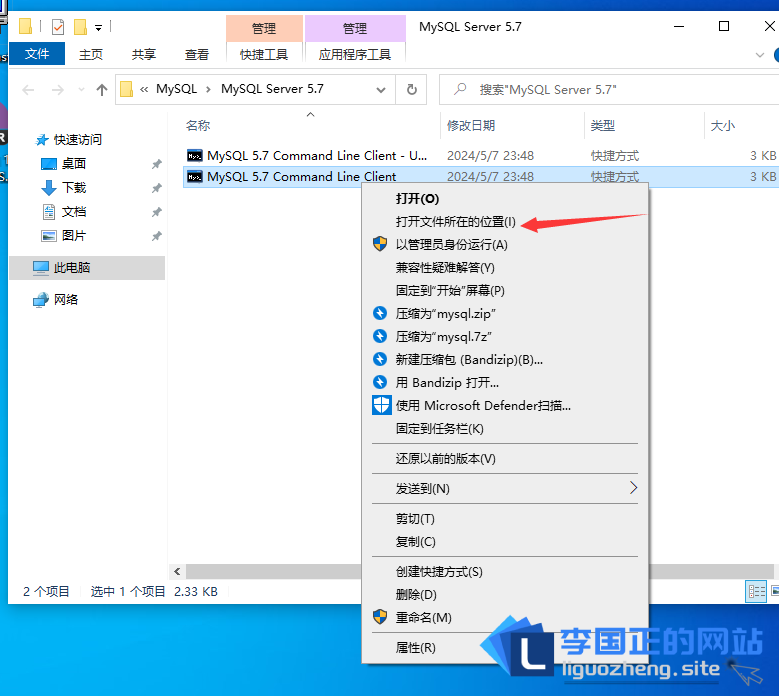Switch to details view icon in status bar

pyautogui.click(x=756, y=591)
